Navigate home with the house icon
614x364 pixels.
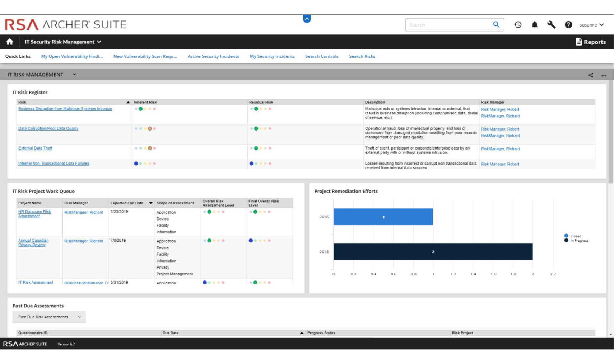(10, 42)
